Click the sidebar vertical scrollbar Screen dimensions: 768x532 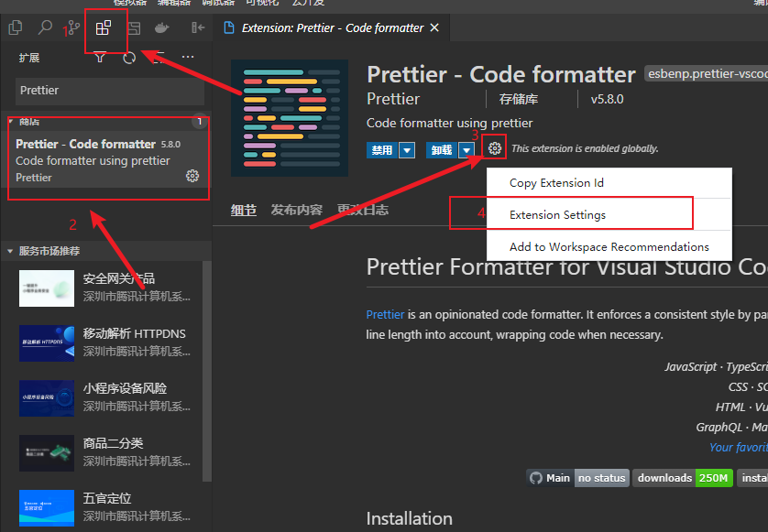click(207, 372)
